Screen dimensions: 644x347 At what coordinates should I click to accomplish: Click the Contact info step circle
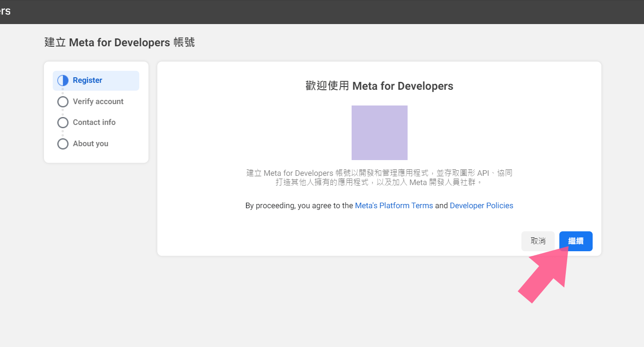(63, 123)
